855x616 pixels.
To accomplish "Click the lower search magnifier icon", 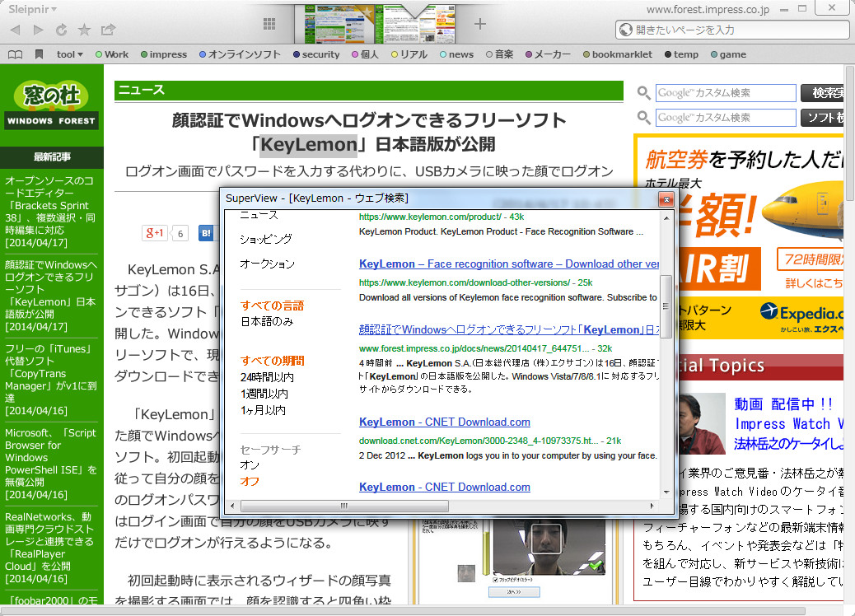I will [x=644, y=117].
